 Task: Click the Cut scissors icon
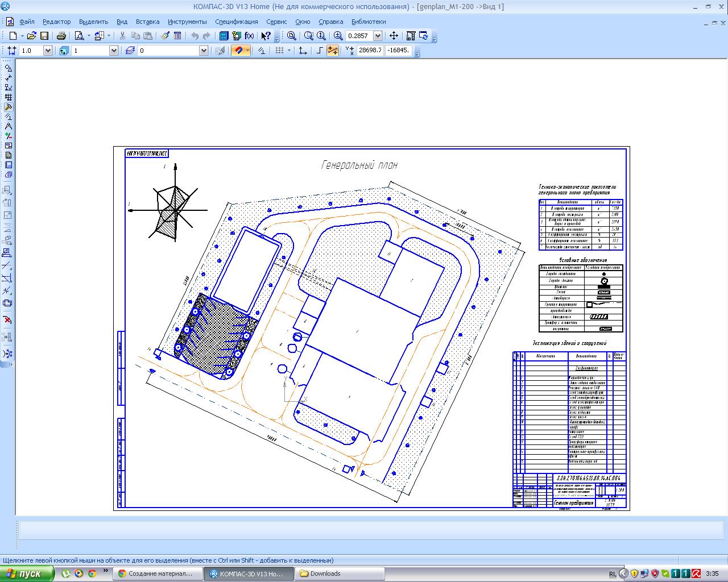tap(122, 36)
